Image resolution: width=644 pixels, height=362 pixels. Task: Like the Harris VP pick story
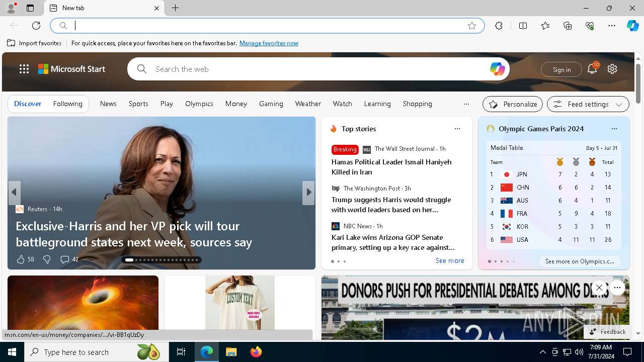point(25,259)
